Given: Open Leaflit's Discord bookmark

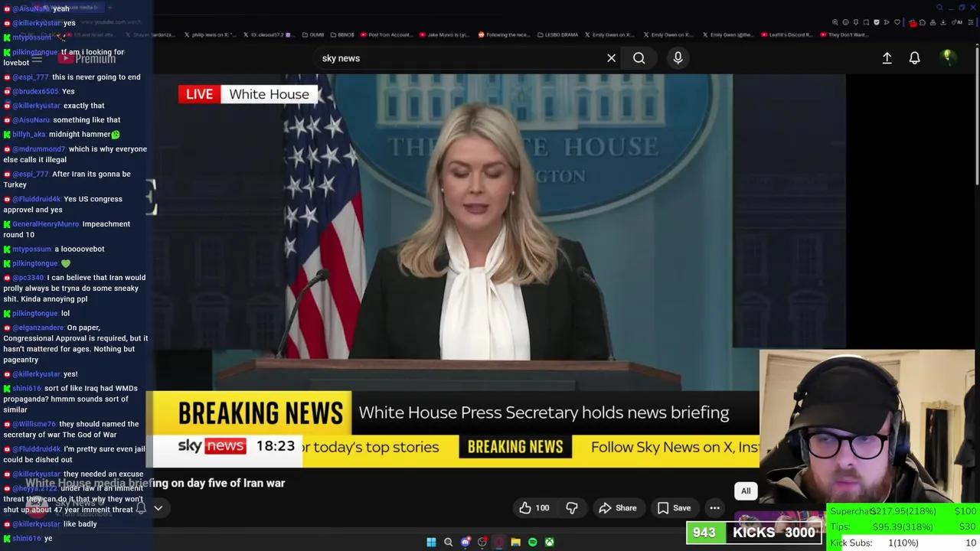Looking at the screenshot, I should (x=789, y=34).
